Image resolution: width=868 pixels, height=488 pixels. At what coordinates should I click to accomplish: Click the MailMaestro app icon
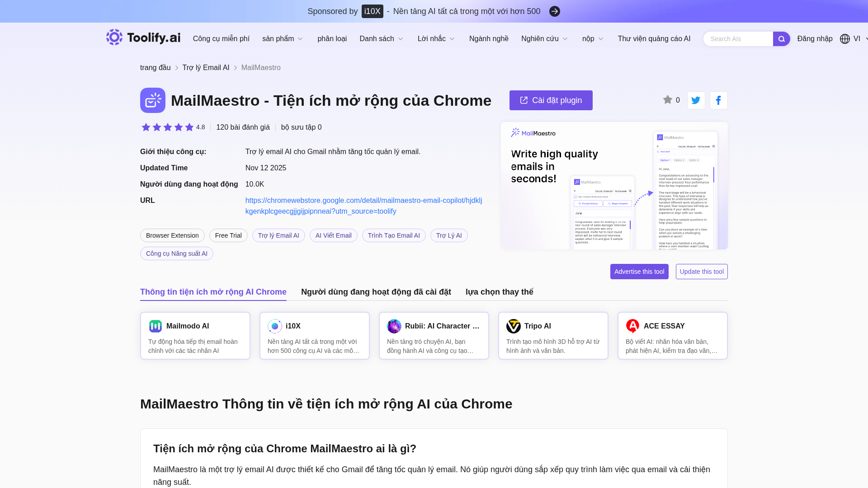point(153,100)
